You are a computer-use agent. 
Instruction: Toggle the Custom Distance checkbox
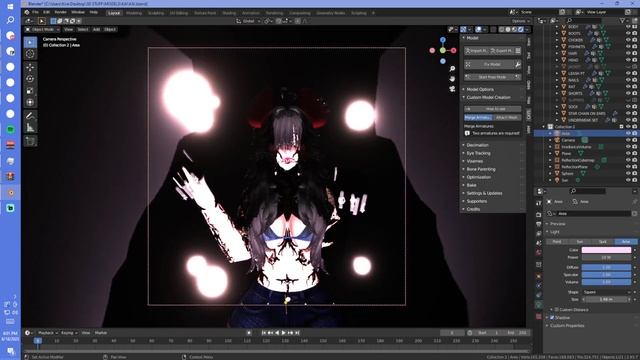[556, 310]
